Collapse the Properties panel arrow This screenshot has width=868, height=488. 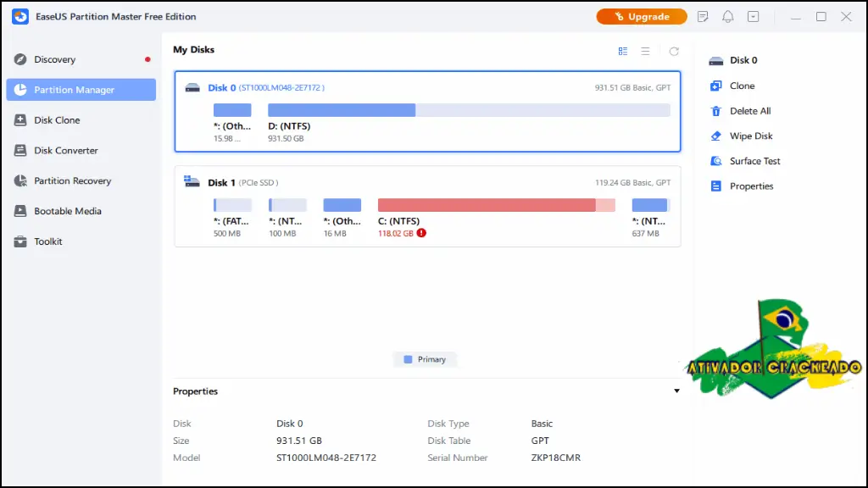click(676, 391)
